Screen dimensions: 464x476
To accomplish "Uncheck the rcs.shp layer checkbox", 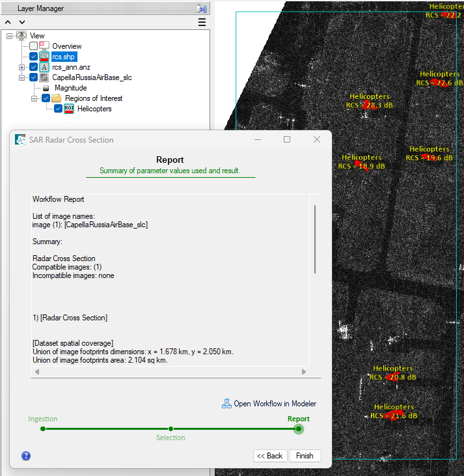I will [x=34, y=57].
